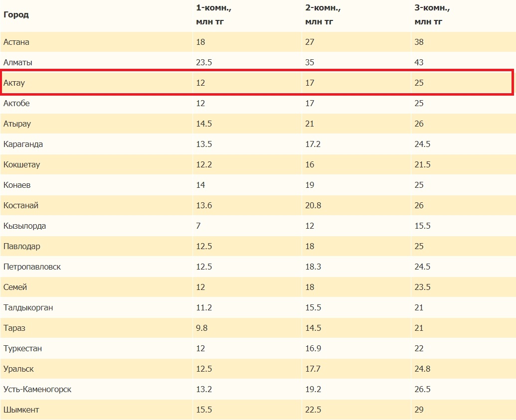Select the Алматы city cell
516x420 pixels.
[17, 62]
